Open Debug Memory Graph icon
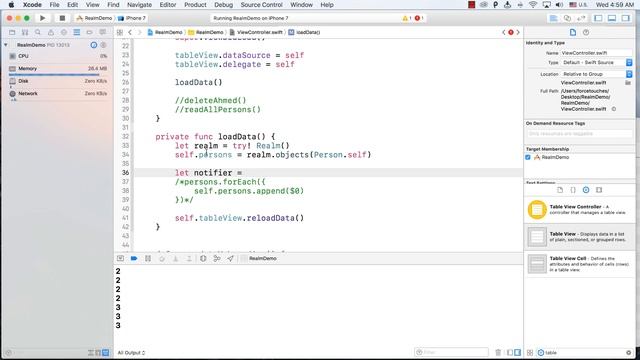Viewport: 640px width, 360px height. point(217,258)
